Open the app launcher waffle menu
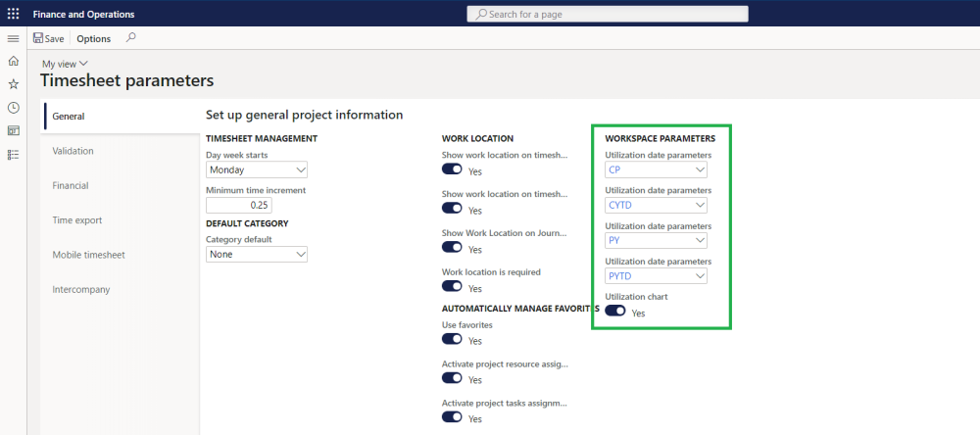Screen dimensions: 980x435 [x=13, y=14]
